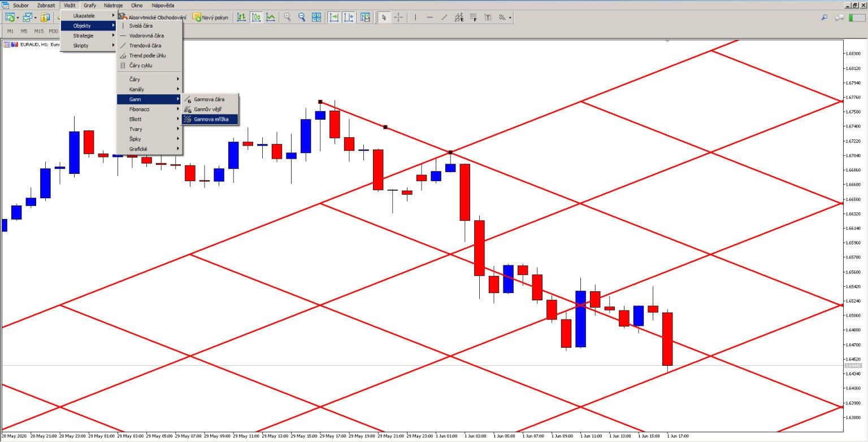Expand the Strategie submenu
Image resolution: width=868 pixels, height=442 pixels.
coord(88,36)
